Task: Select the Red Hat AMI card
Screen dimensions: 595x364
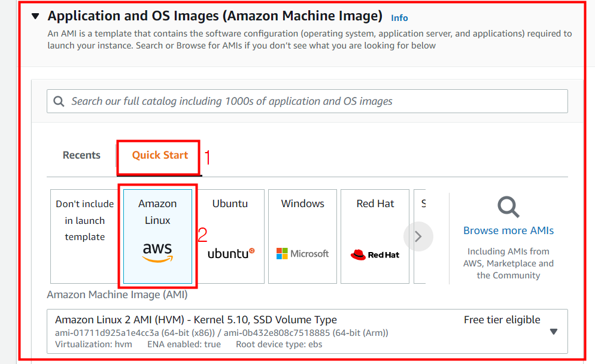Action: (x=375, y=236)
